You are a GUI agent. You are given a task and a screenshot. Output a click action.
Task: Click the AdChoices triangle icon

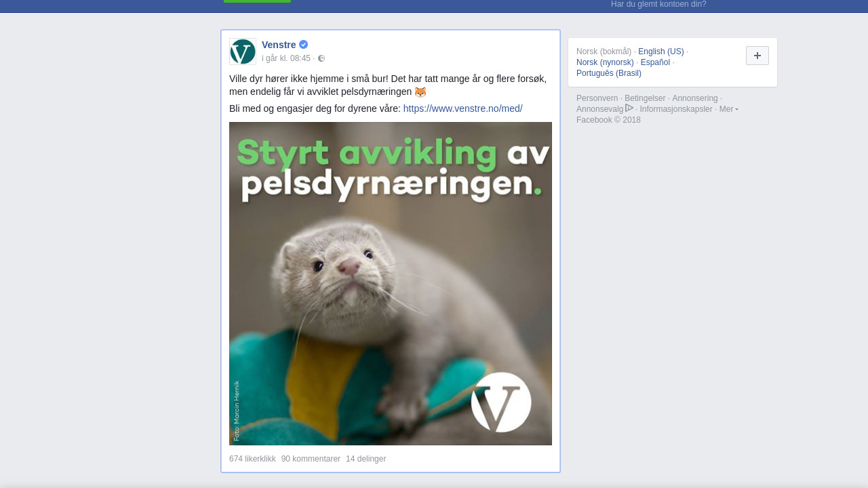click(629, 108)
